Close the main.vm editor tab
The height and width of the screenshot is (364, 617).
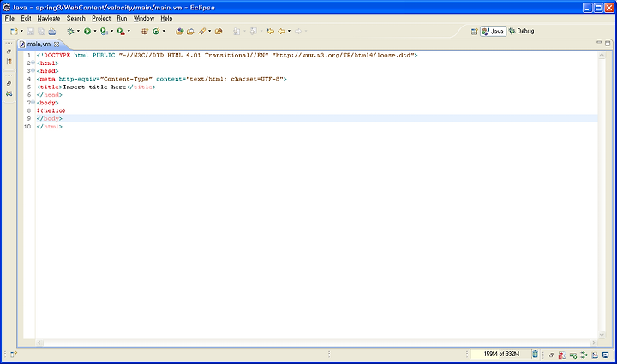click(57, 45)
